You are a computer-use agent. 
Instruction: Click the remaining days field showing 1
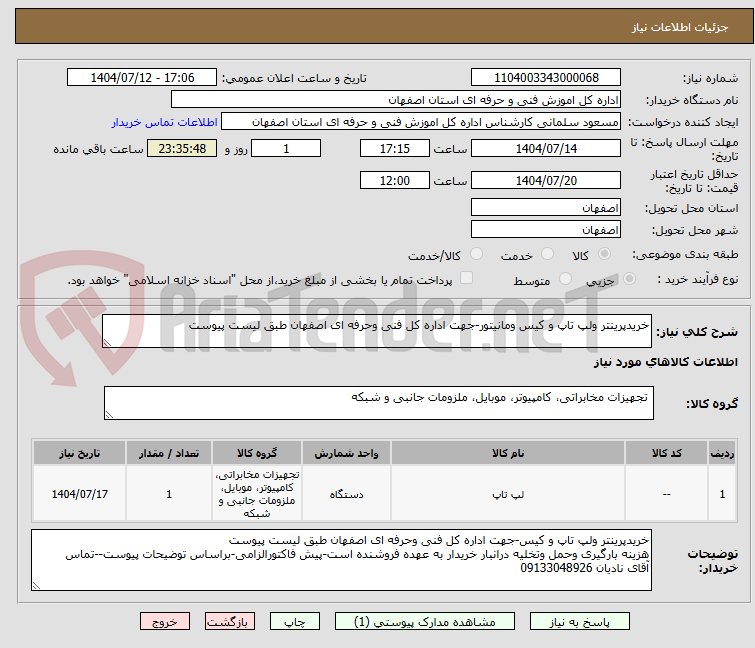point(286,148)
